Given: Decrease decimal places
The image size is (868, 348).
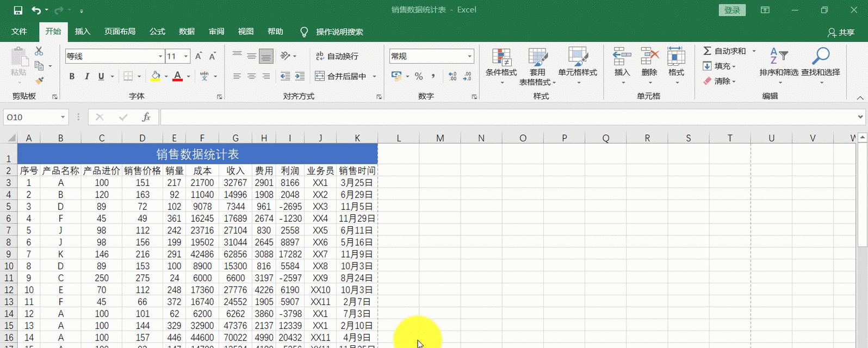Looking at the screenshot, I should pyautogui.click(x=468, y=77).
